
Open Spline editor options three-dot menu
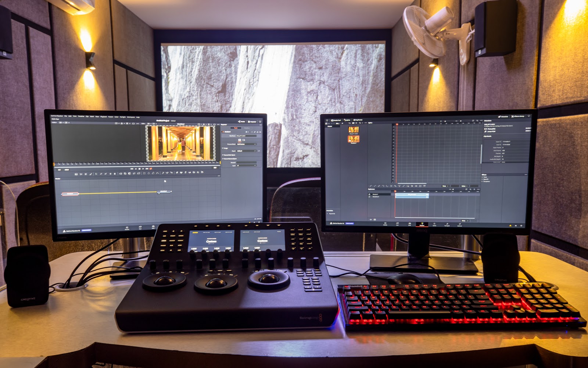click(481, 120)
